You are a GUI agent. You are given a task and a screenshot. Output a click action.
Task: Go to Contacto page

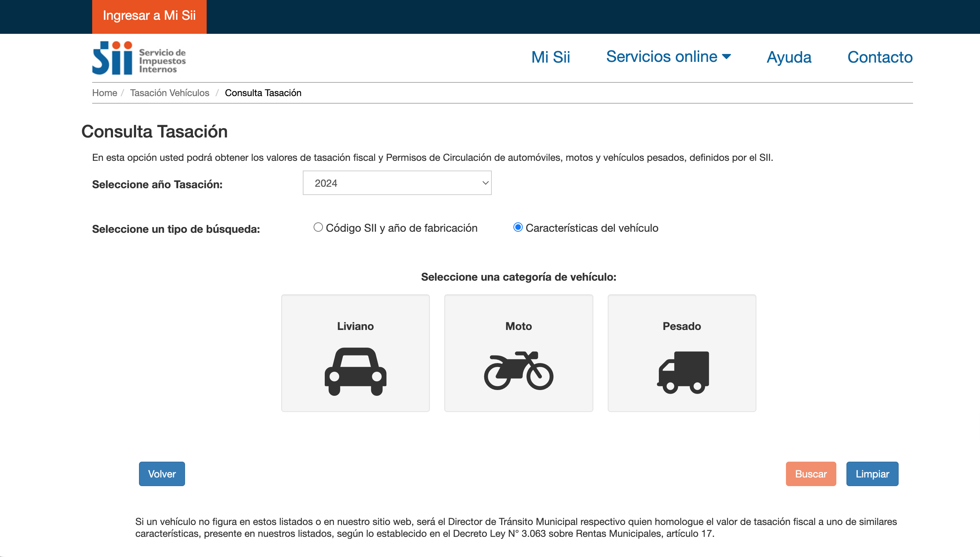coord(880,57)
